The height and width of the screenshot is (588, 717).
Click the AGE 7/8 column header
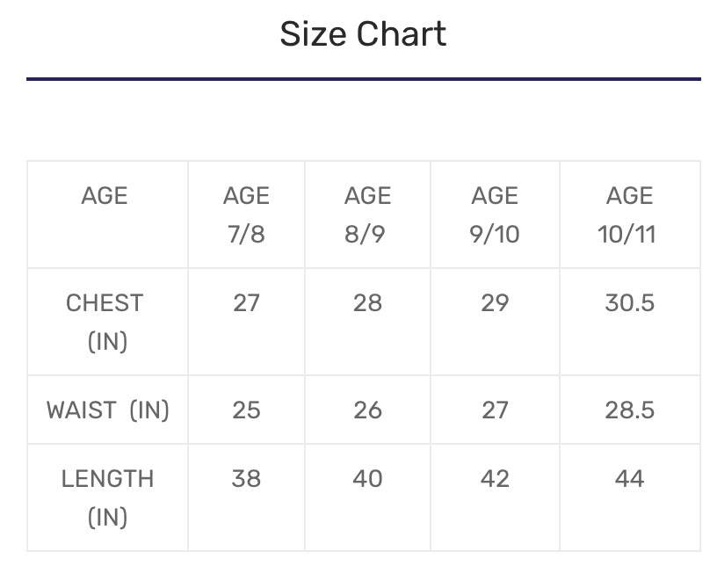pyautogui.click(x=246, y=214)
